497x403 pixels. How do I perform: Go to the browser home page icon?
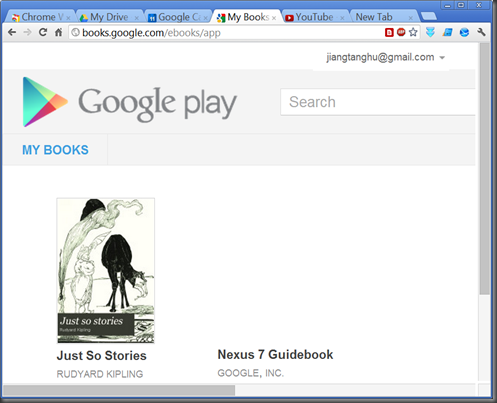click(58, 32)
